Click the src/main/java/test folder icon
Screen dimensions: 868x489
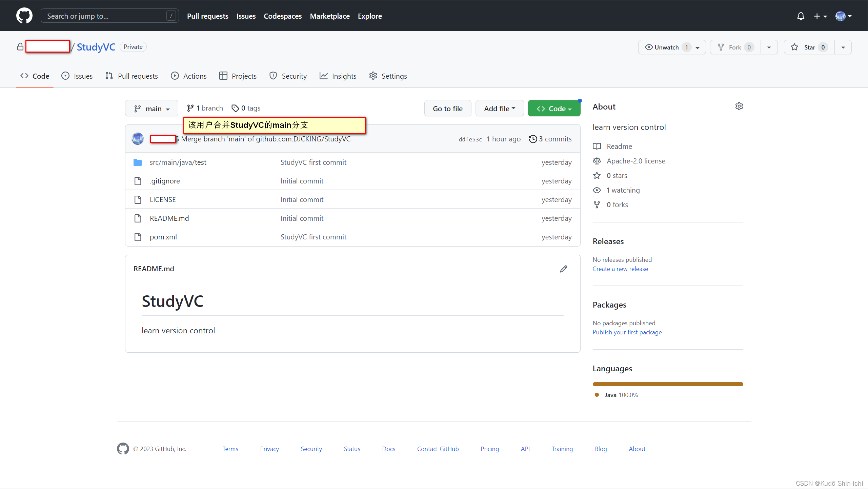click(x=138, y=162)
